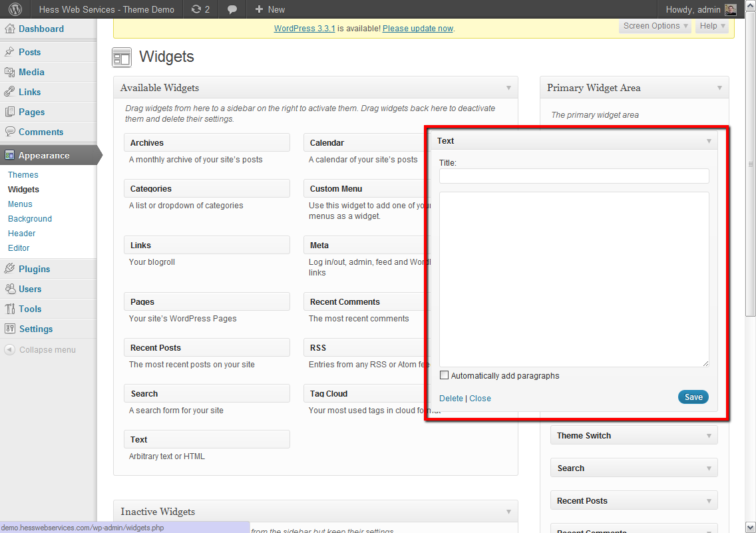Screen dimensions: 756x533
Task: Expand the Recent Posts sidebar widget arrow
Action: point(709,501)
